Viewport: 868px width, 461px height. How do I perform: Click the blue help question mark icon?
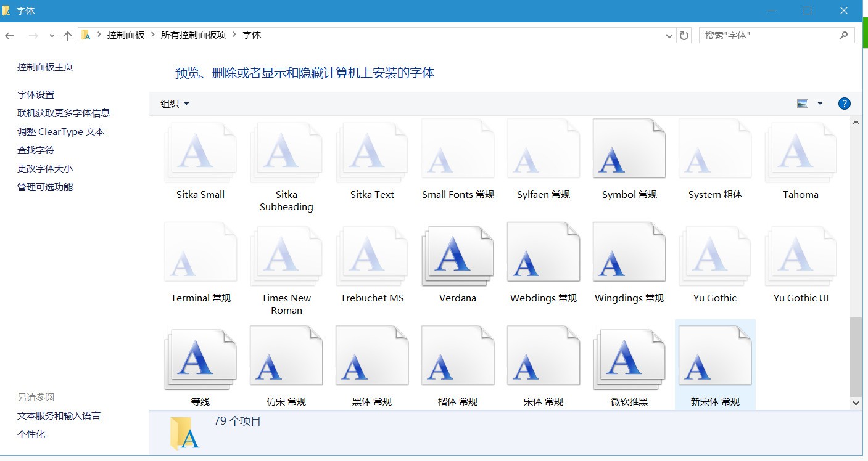click(x=845, y=104)
